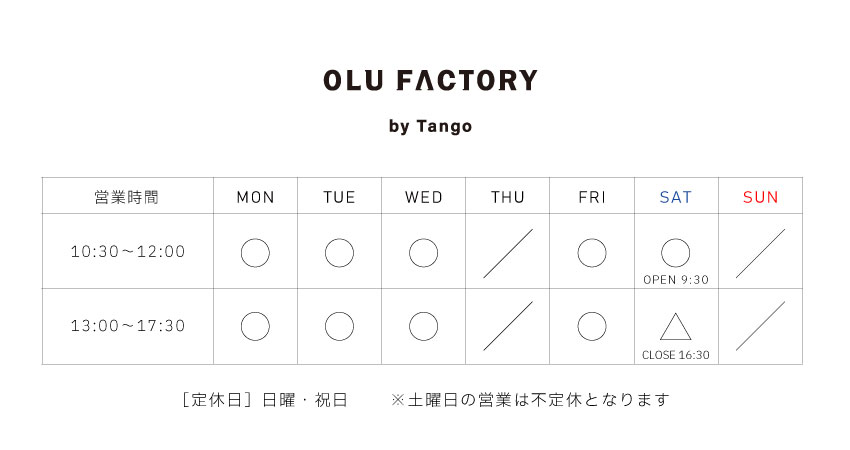The width and height of the screenshot is (850, 450).
Task: Click the CLOSE 16:30 note
Action: click(676, 355)
